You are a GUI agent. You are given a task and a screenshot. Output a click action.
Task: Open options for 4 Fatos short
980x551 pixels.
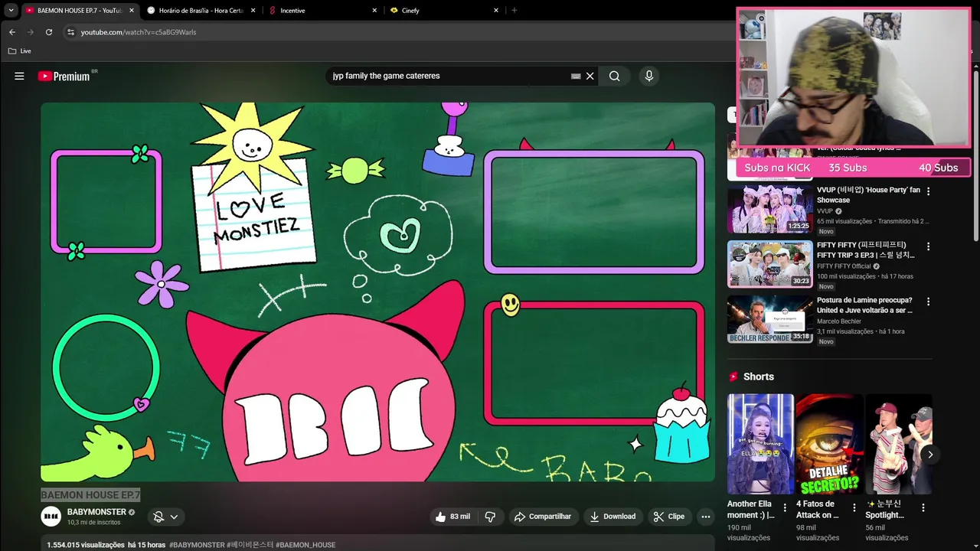tap(854, 507)
